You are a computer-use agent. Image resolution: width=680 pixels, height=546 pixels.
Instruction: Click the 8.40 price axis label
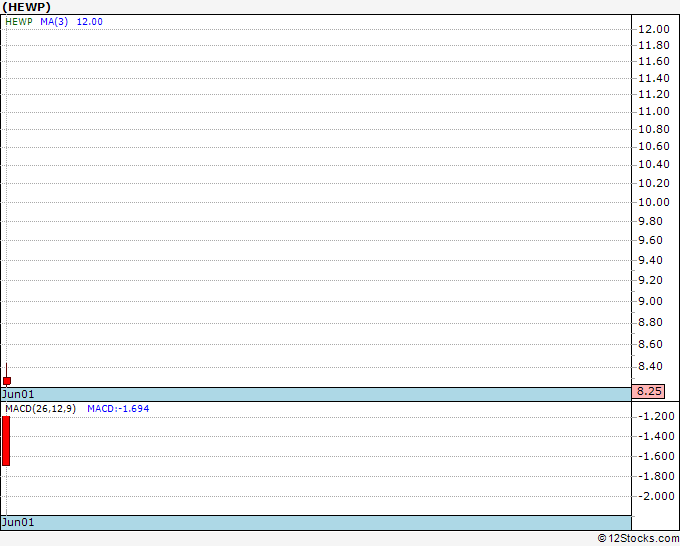point(650,366)
